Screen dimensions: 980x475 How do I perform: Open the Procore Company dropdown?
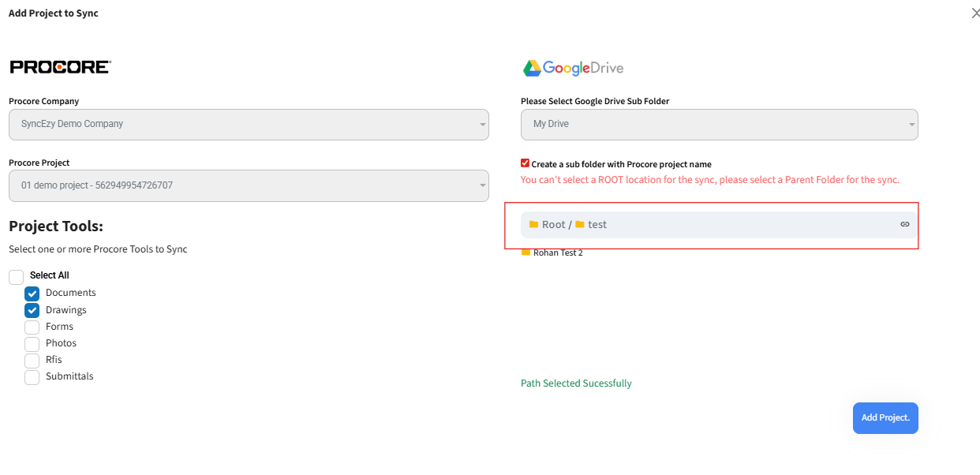coord(249,125)
